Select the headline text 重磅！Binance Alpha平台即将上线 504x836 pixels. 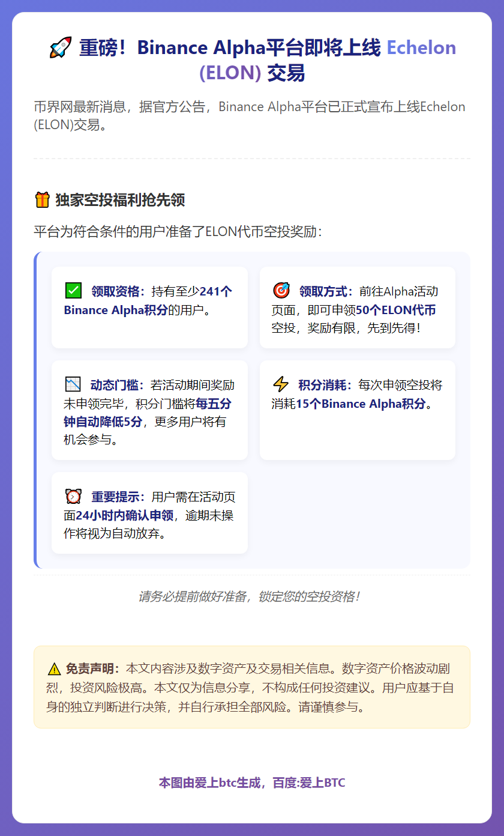pos(230,47)
